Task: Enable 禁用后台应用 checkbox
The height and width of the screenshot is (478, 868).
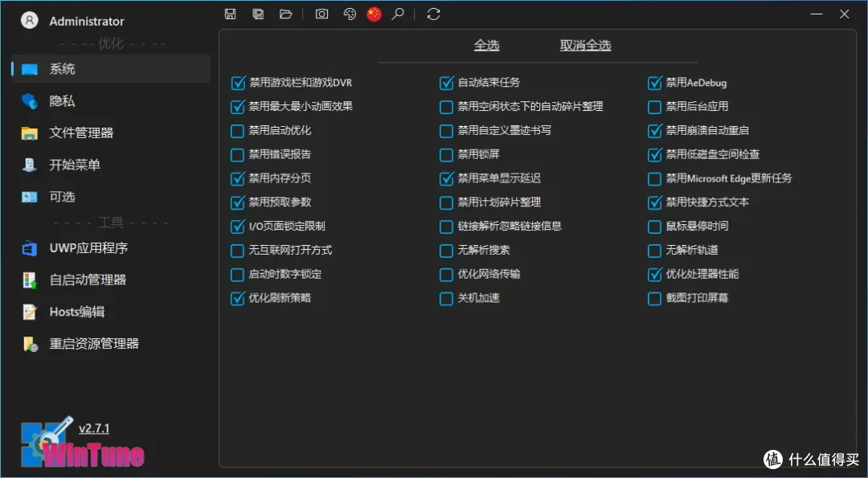Action: (x=654, y=107)
